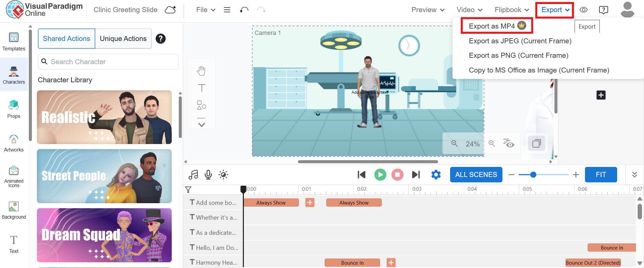Add animation after first Always Show block
The width and height of the screenshot is (644, 268).
(310, 203)
